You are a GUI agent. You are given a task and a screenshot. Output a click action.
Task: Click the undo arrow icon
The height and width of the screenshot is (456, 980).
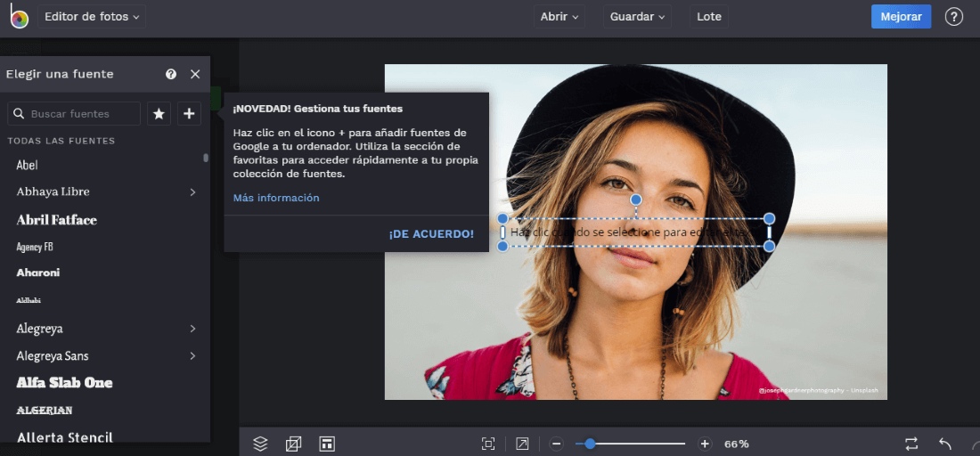(945, 444)
